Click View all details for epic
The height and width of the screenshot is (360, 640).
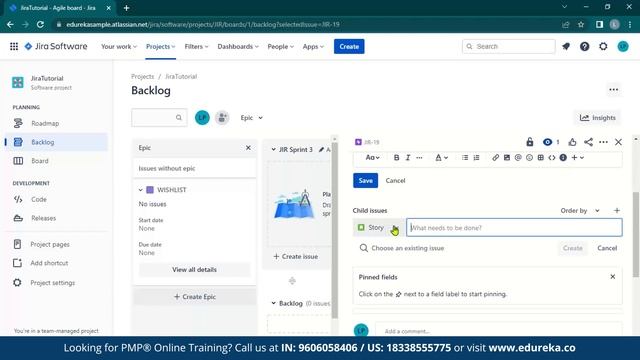[x=194, y=269]
